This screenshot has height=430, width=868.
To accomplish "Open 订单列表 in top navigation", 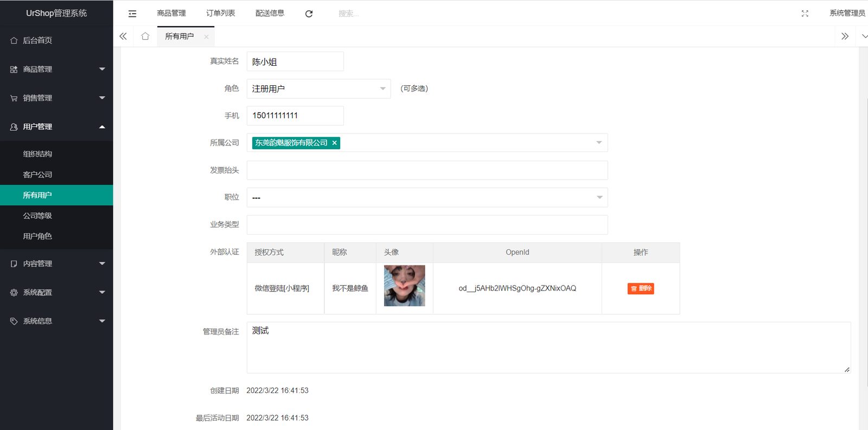I will tap(221, 13).
